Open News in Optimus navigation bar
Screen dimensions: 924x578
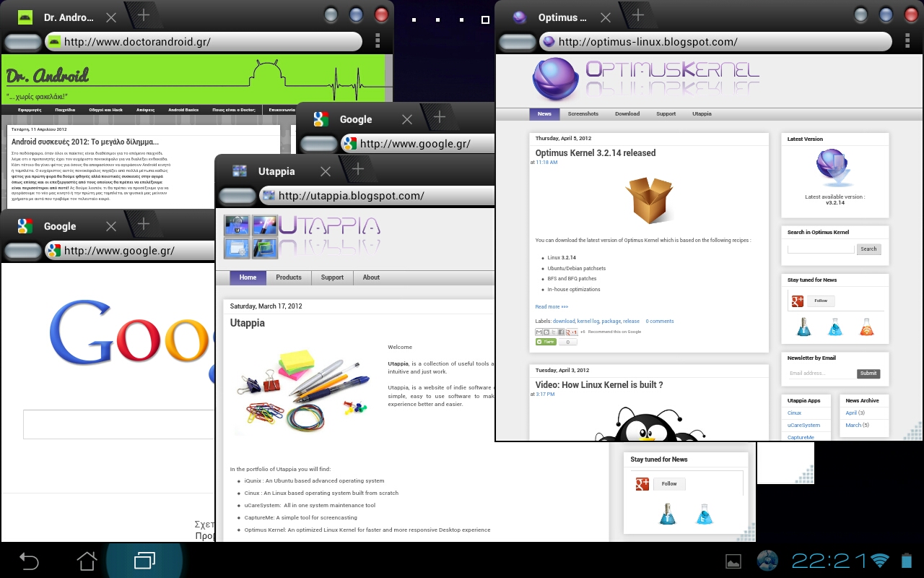click(544, 113)
